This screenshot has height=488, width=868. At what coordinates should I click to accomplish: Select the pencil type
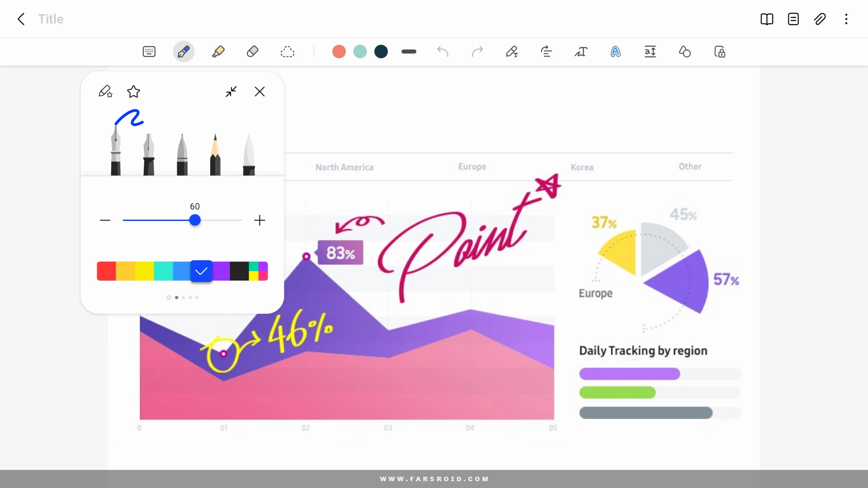[215, 154]
